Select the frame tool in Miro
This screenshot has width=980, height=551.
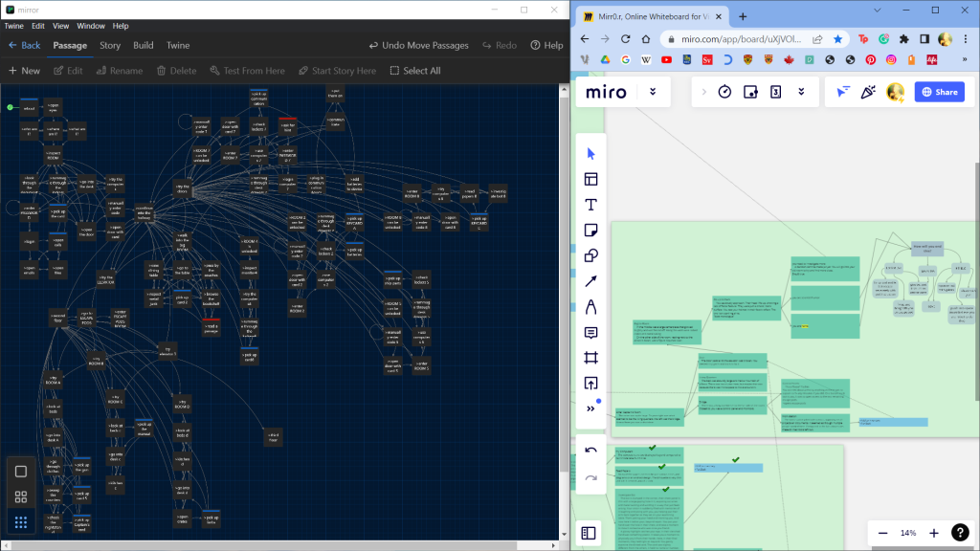[590, 358]
